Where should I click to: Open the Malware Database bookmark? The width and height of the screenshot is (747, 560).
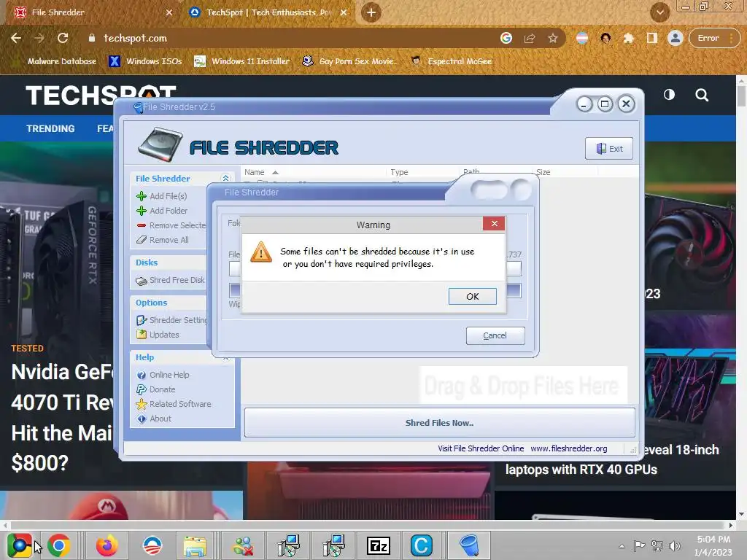pyautogui.click(x=55, y=61)
